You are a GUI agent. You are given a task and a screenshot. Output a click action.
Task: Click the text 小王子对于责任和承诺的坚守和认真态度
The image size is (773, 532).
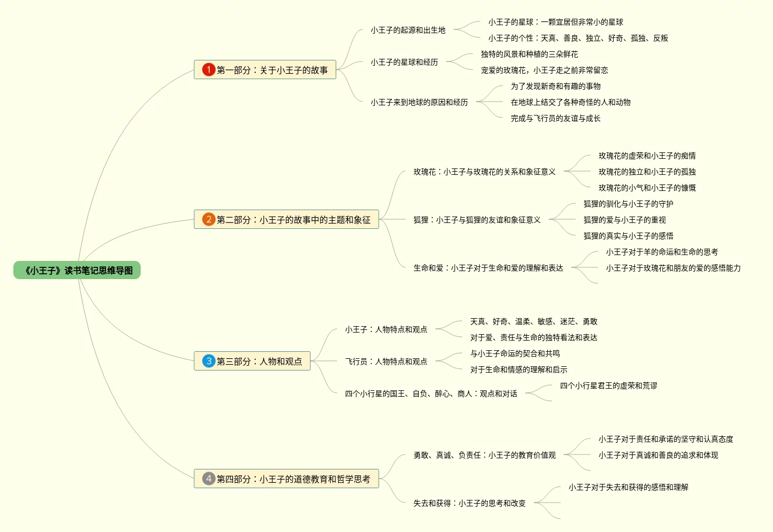point(666,439)
